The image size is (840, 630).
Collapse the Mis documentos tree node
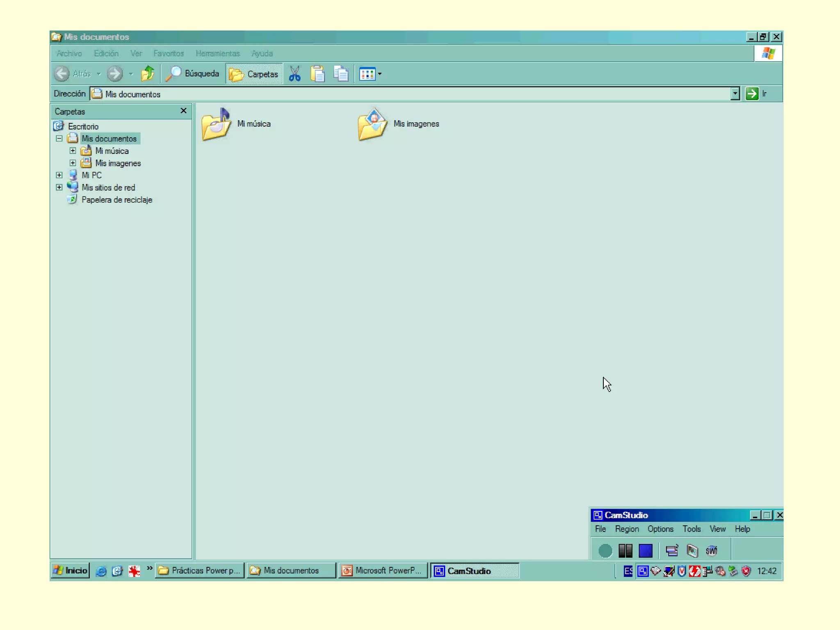point(59,139)
